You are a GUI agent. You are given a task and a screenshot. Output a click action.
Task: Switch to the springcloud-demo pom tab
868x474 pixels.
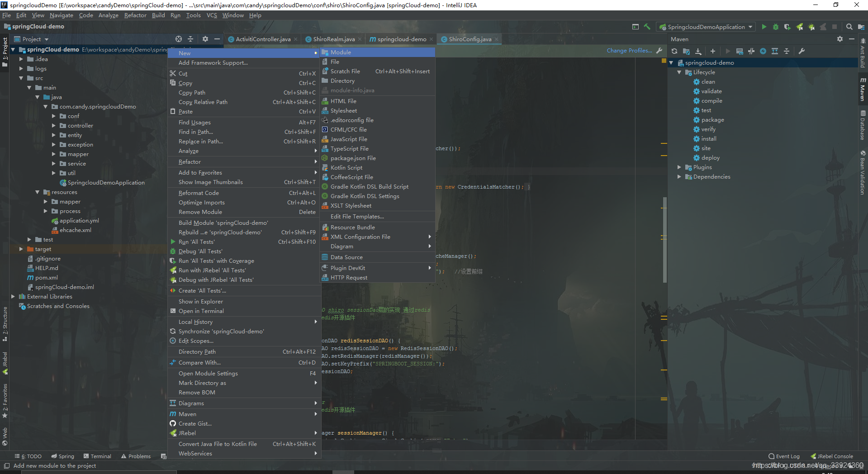pos(402,39)
